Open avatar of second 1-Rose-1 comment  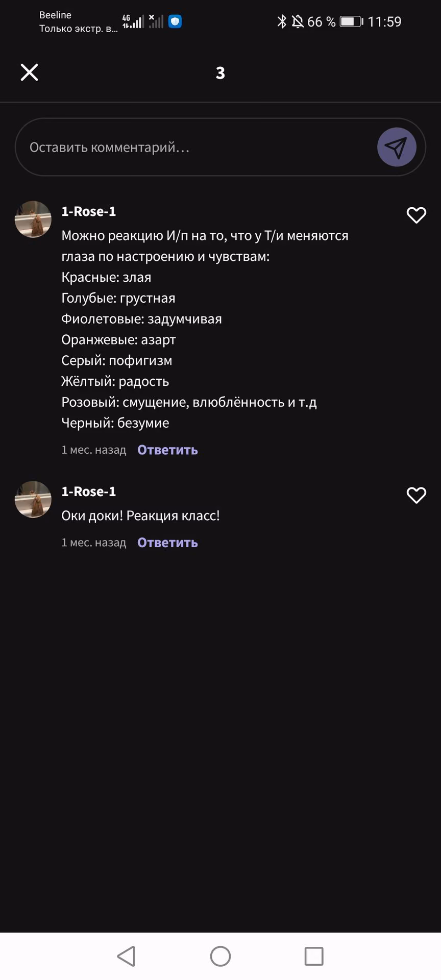pyautogui.click(x=33, y=499)
